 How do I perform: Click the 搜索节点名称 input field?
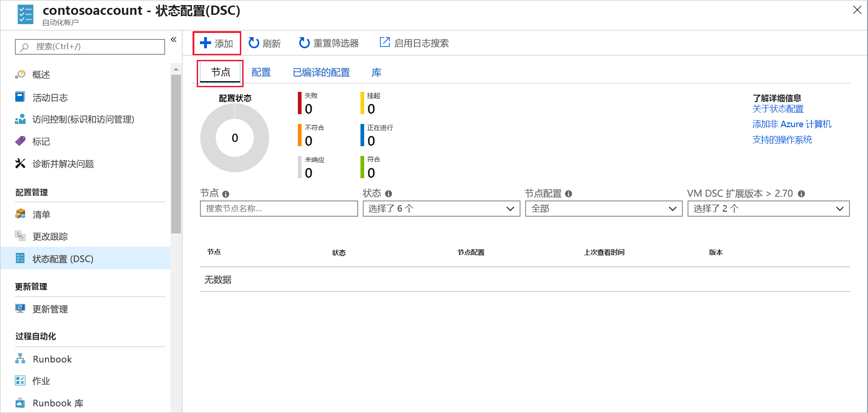[x=279, y=209]
